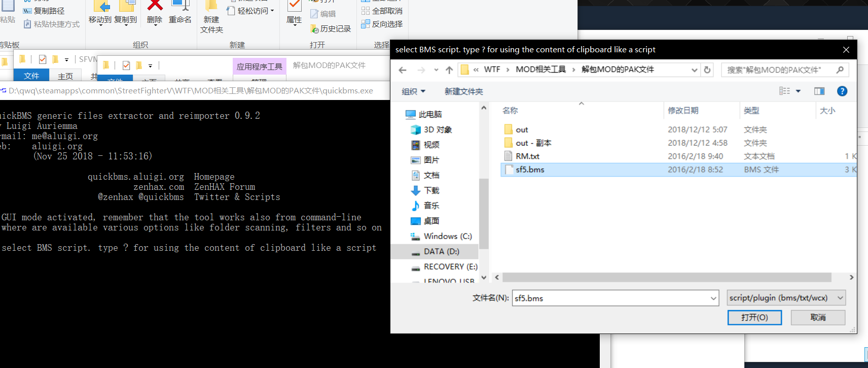Open 轻松访问 dropdown in the ribbon

[x=250, y=11]
